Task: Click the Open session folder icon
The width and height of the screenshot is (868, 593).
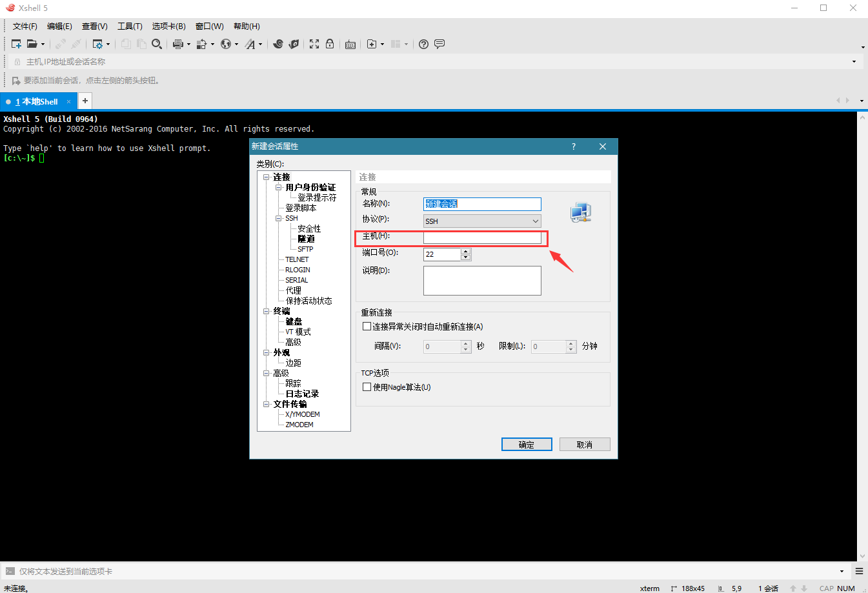Action: click(x=32, y=44)
